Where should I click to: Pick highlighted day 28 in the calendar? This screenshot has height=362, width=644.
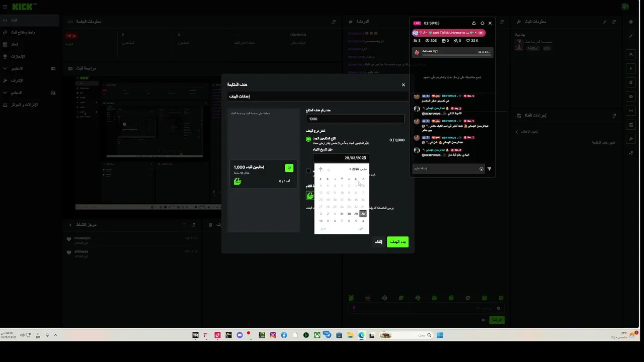click(363, 214)
